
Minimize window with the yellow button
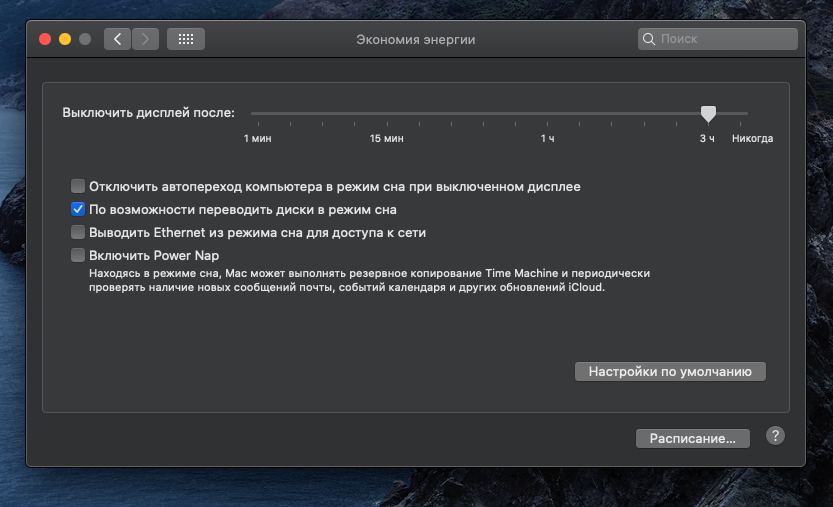pos(65,39)
